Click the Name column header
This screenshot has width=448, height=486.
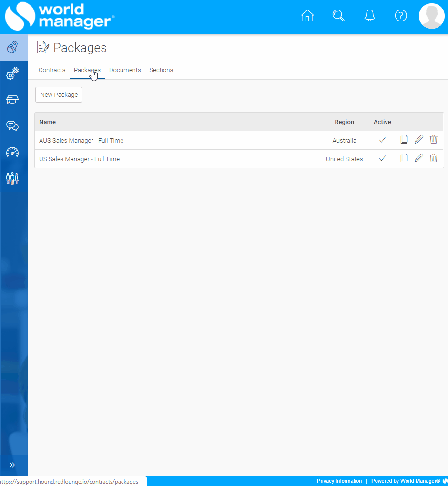tap(47, 122)
